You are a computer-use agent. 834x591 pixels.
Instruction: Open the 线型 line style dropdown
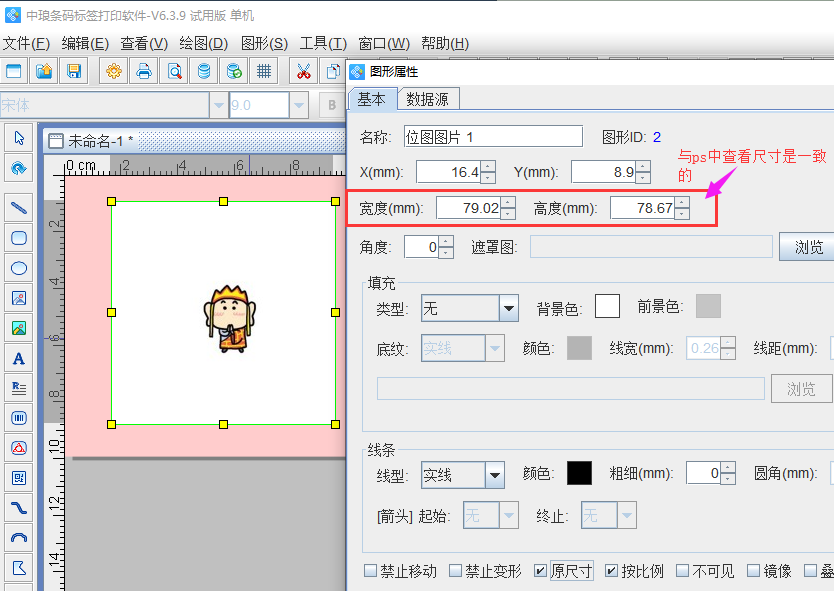(494, 473)
